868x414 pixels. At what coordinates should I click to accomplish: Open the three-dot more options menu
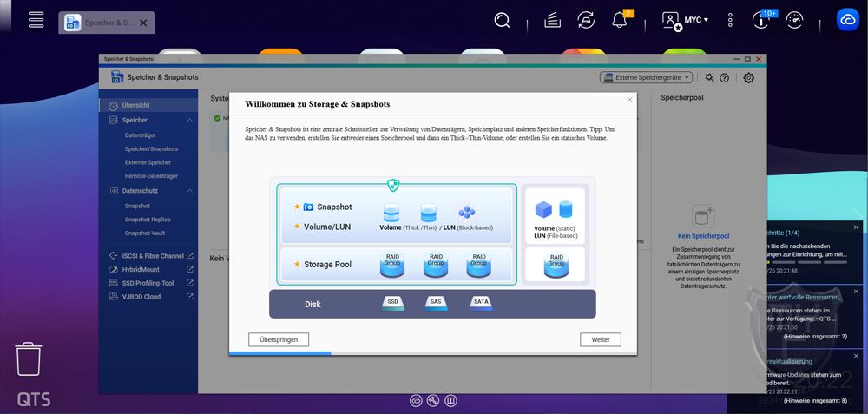point(730,21)
